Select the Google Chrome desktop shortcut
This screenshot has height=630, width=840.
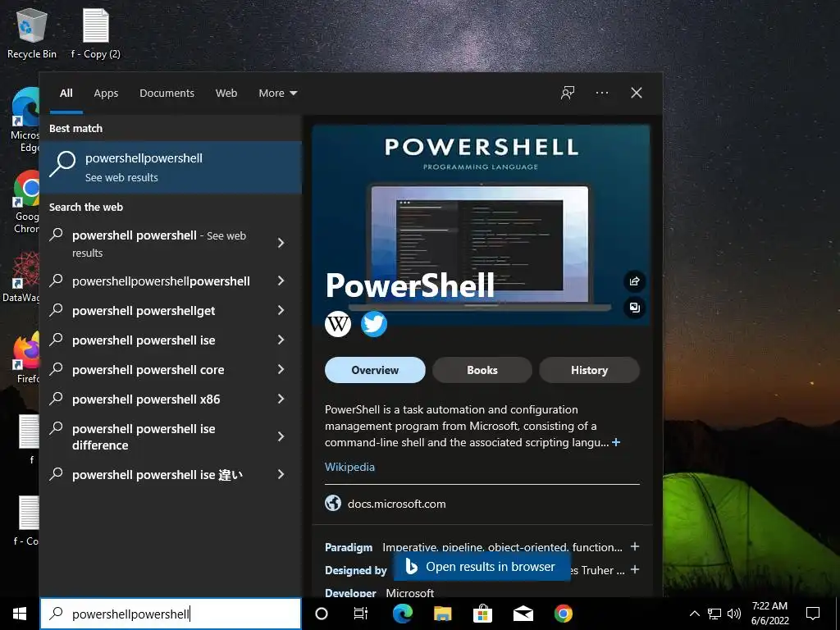(x=26, y=203)
